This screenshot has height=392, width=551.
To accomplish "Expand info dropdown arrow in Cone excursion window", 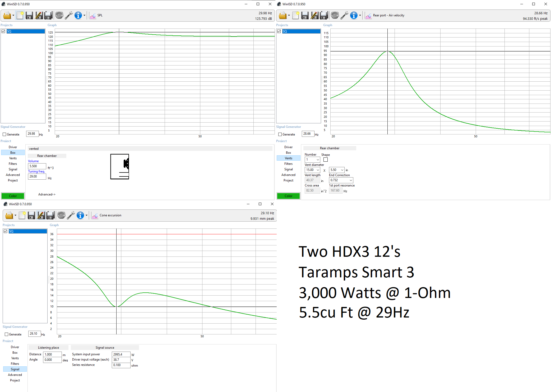I will click(x=86, y=215).
